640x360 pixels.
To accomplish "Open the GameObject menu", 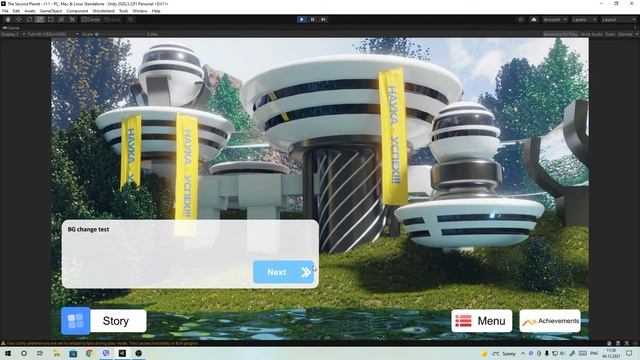I will [51, 11].
